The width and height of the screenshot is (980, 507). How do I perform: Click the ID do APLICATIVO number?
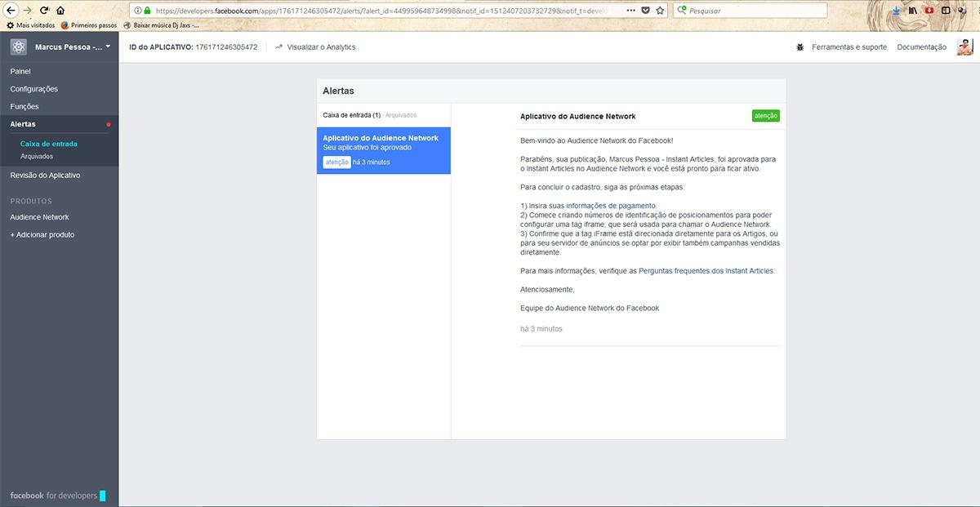click(x=226, y=47)
